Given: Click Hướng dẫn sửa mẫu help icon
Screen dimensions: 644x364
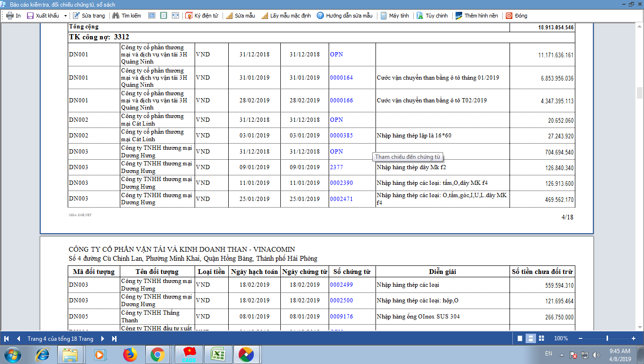Looking at the screenshot, I should (321, 16).
